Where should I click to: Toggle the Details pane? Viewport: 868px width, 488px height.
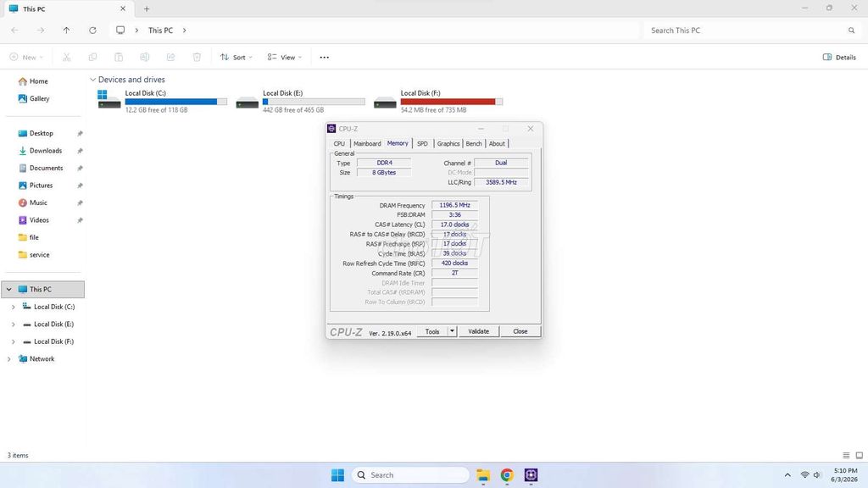(x=839, y=57)
